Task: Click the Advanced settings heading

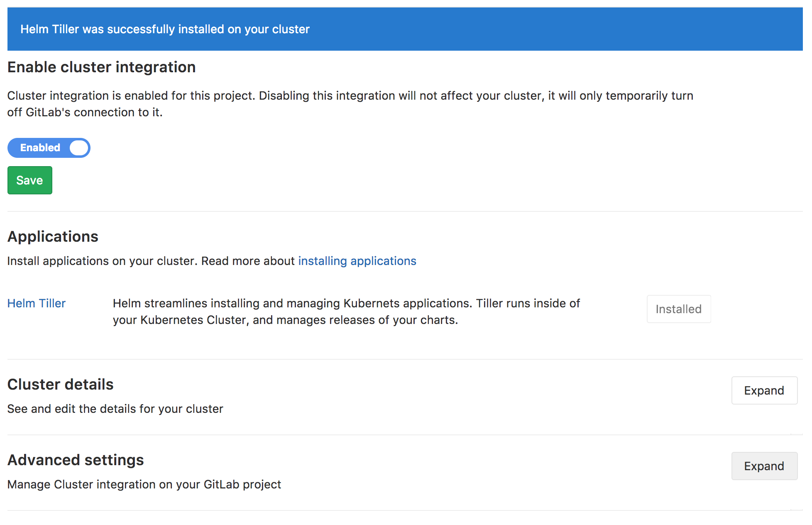Action: (x=76, y=460)
